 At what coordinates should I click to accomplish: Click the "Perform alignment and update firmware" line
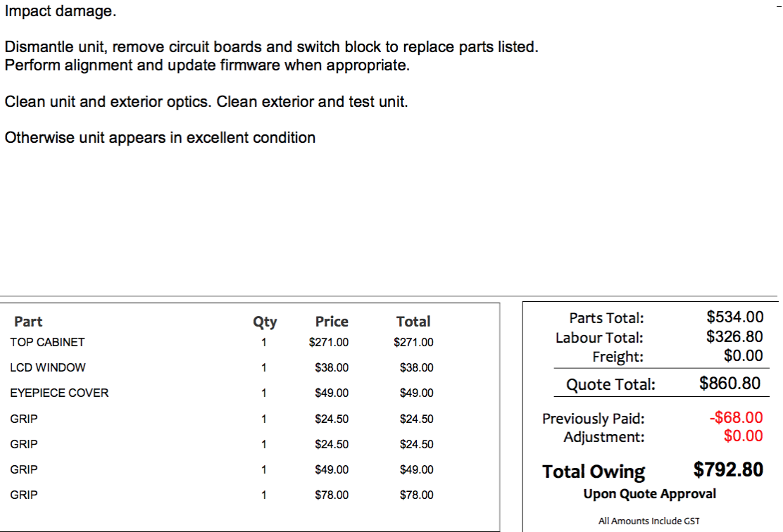pos(206,65)
